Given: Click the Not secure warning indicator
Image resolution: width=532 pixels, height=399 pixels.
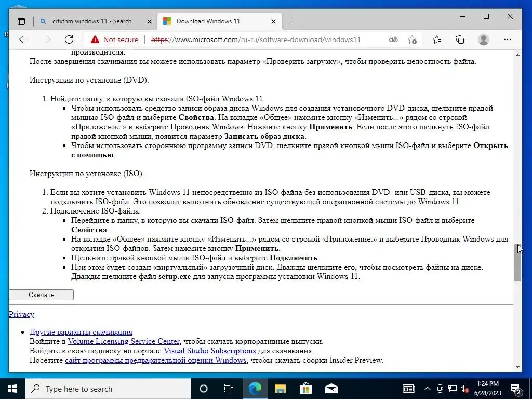Looking at the screenshot, I should (114, 39).
